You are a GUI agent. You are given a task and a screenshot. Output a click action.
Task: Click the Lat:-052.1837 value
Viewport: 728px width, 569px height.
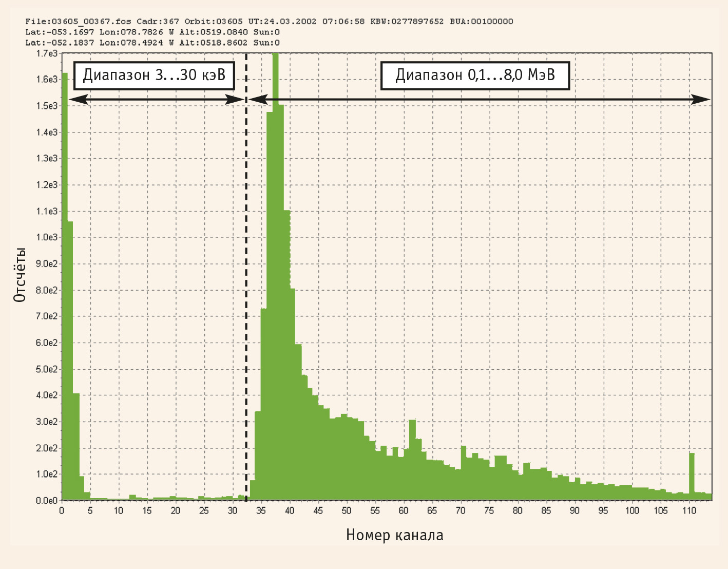click(60, 43)
